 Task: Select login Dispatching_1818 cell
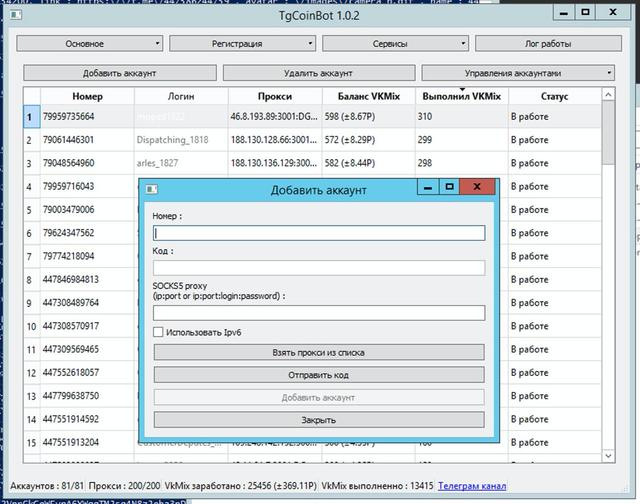tap(181, 140)
